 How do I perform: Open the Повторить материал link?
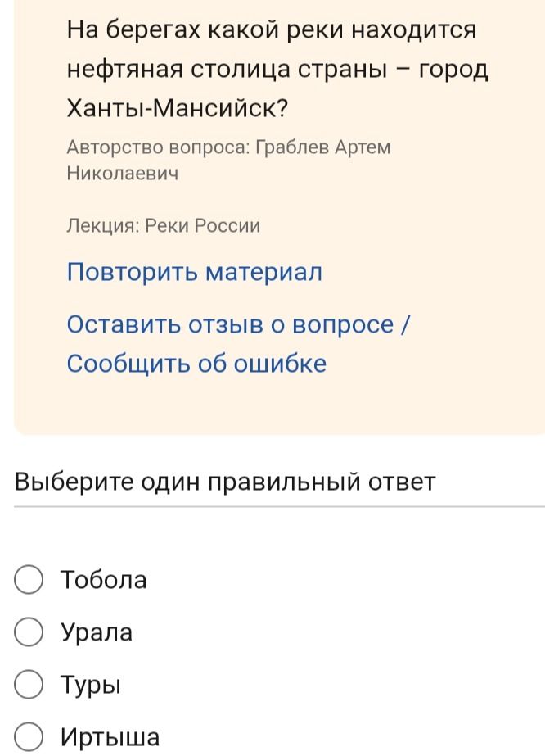[x=194, y=273]
